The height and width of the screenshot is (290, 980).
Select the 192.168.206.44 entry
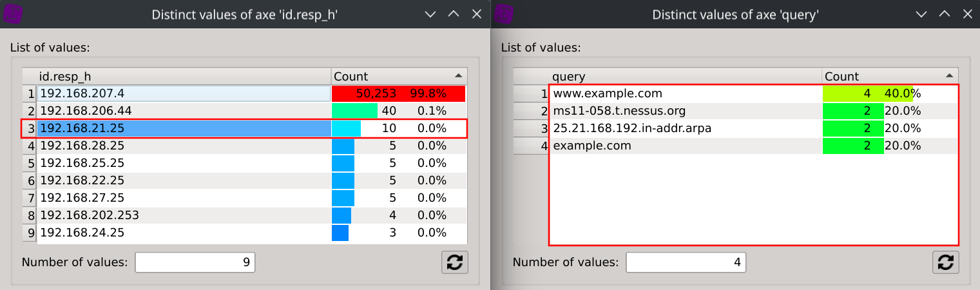click(184, 111)
